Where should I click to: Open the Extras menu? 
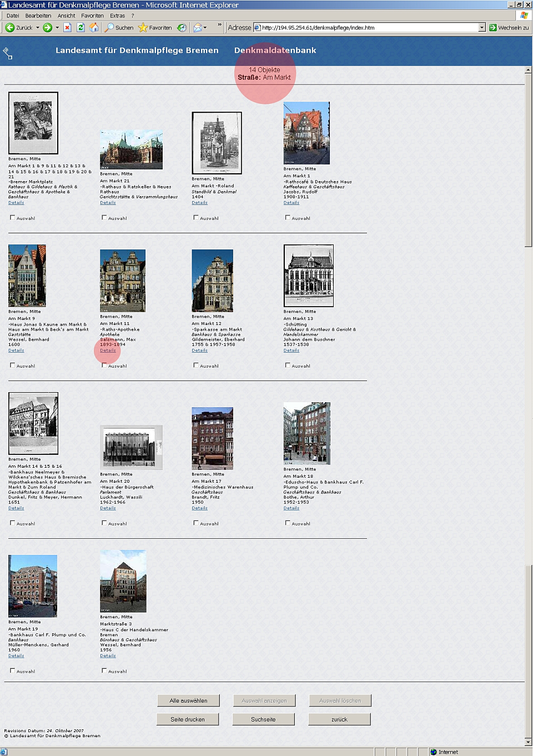coord(117,16)
